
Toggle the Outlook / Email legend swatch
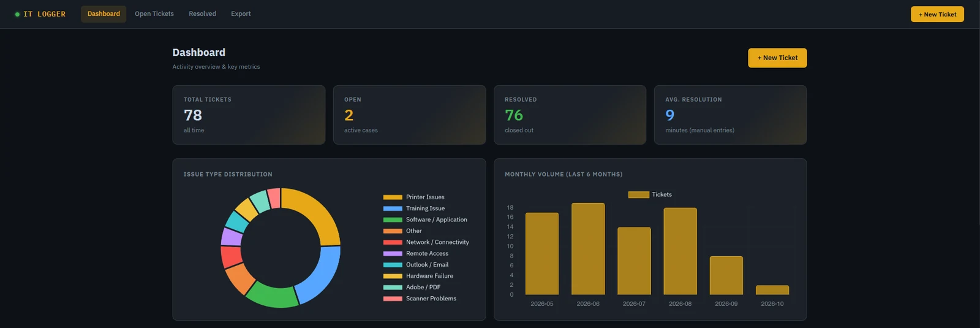(393, 265)
